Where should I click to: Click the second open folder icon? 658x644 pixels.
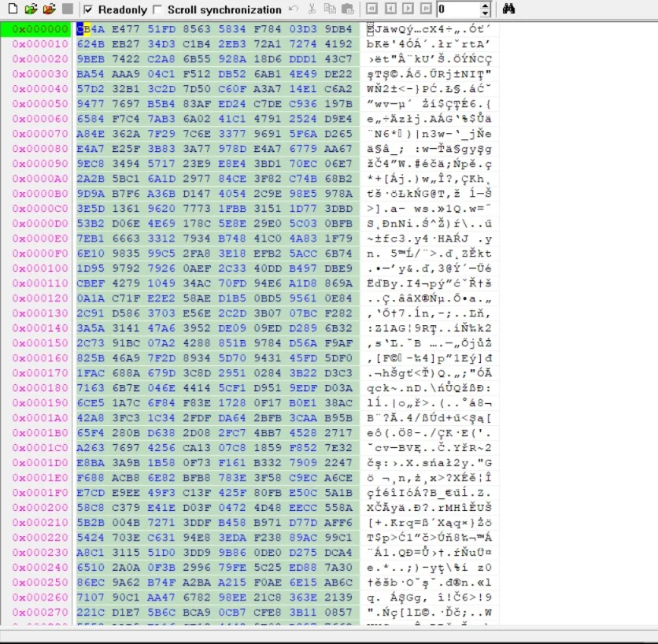(x=49, y=9)
